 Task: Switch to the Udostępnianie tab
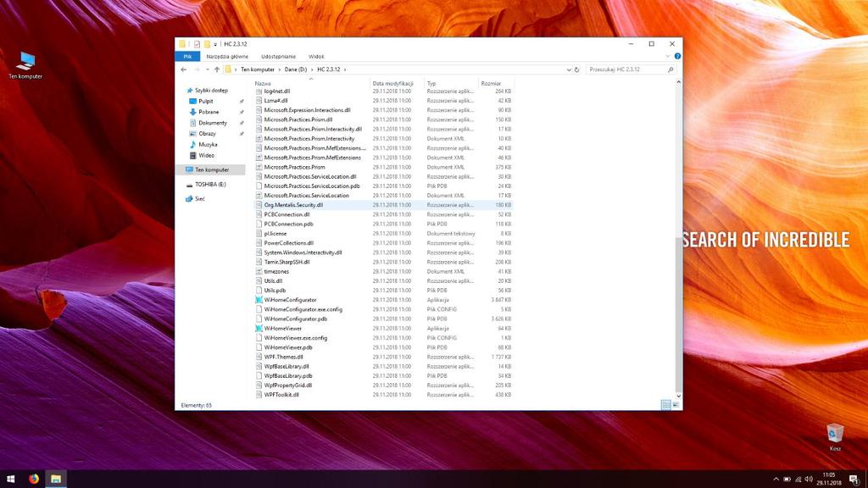click(278, 57)
